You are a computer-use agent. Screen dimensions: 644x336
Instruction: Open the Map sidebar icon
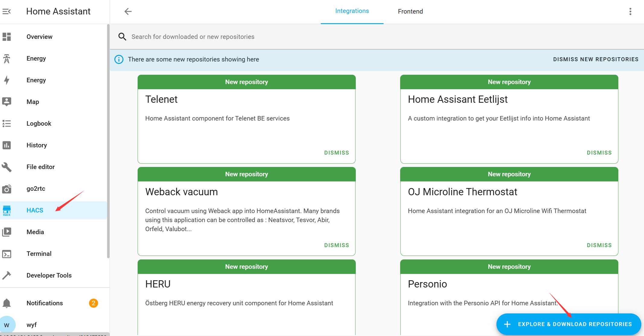(7, 102)
